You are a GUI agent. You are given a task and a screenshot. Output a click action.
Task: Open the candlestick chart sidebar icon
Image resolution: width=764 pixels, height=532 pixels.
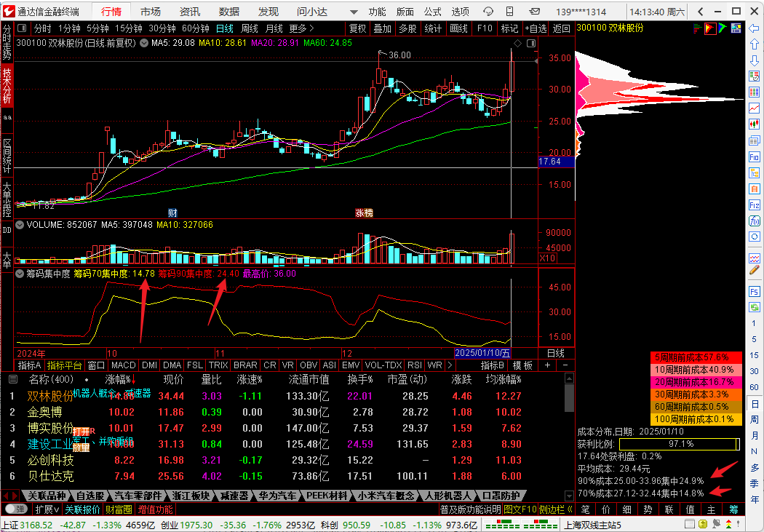[755, 124]
